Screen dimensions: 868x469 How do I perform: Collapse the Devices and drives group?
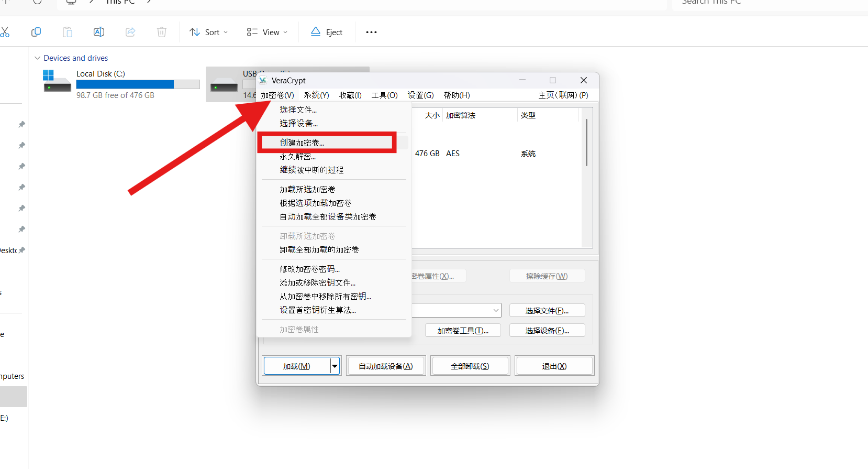coord(37,58)
